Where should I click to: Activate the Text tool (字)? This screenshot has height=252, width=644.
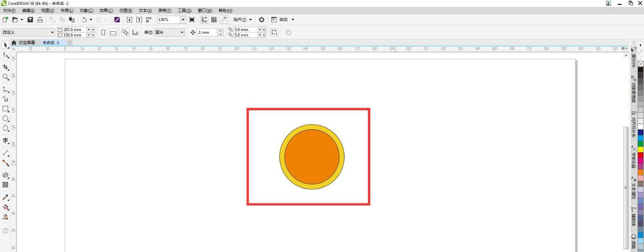(6, 140)
